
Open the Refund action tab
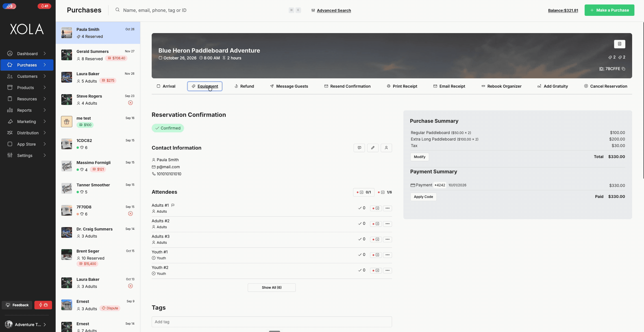(x=244, y=86)
